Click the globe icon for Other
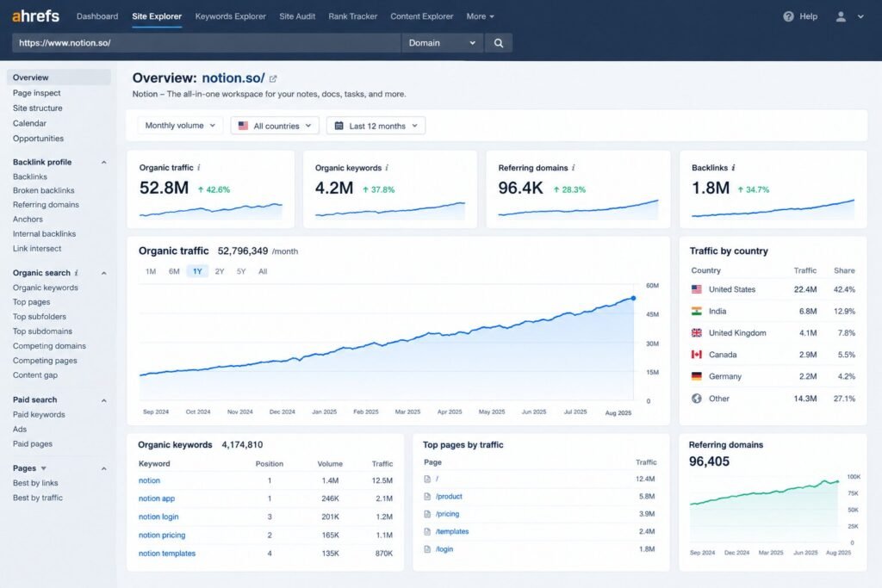 click(696, 398)
